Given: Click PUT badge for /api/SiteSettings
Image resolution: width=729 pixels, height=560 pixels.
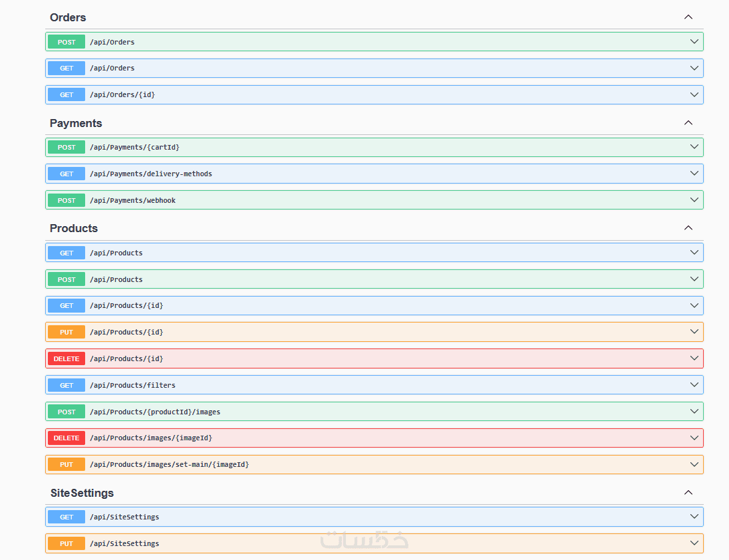Looking at the screenshot, I should click(67, 543).
